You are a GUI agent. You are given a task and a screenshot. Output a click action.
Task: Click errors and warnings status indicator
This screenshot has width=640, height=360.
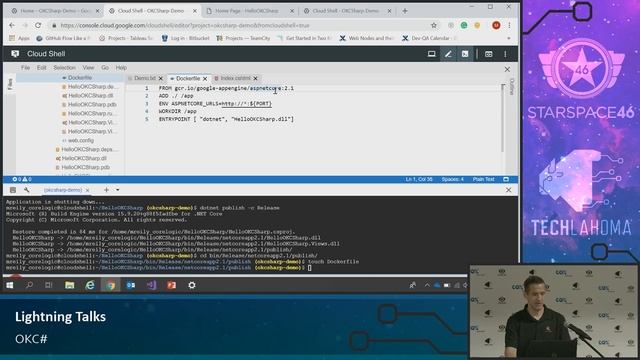click(x=22, y=179)
